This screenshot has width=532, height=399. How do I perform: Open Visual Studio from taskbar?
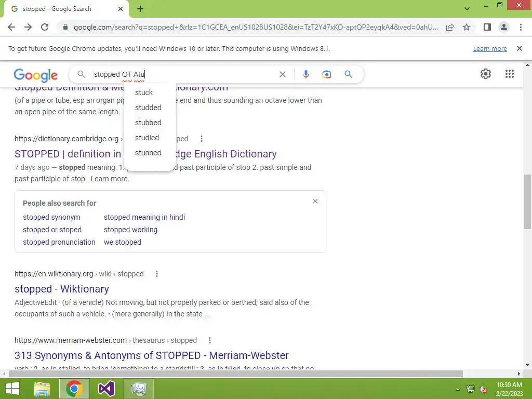point(106,389)
